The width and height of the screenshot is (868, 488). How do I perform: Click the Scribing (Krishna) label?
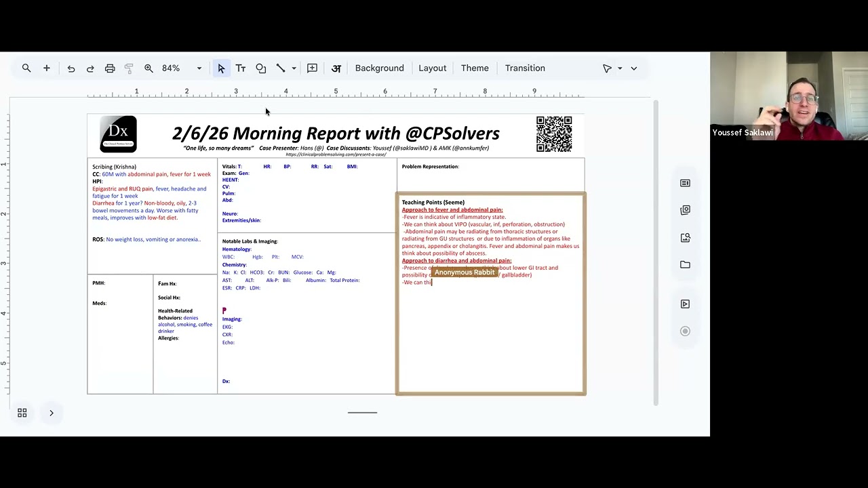point(114,167)
